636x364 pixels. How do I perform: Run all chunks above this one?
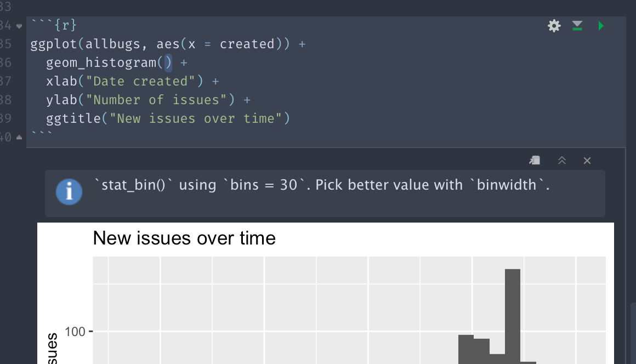point(577,25)
